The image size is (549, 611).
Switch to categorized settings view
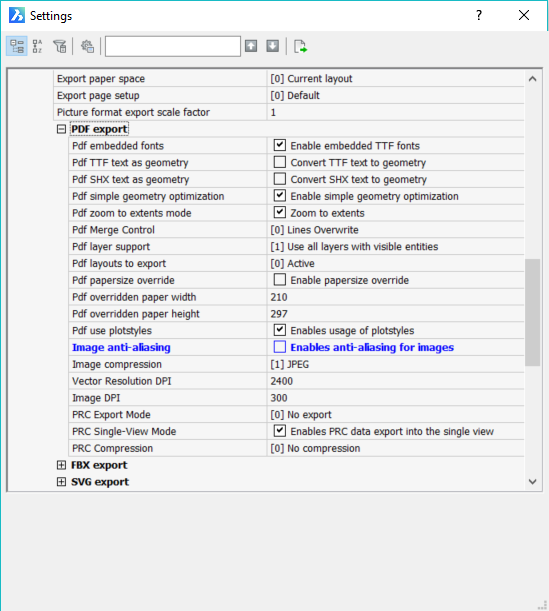point(17,46)
